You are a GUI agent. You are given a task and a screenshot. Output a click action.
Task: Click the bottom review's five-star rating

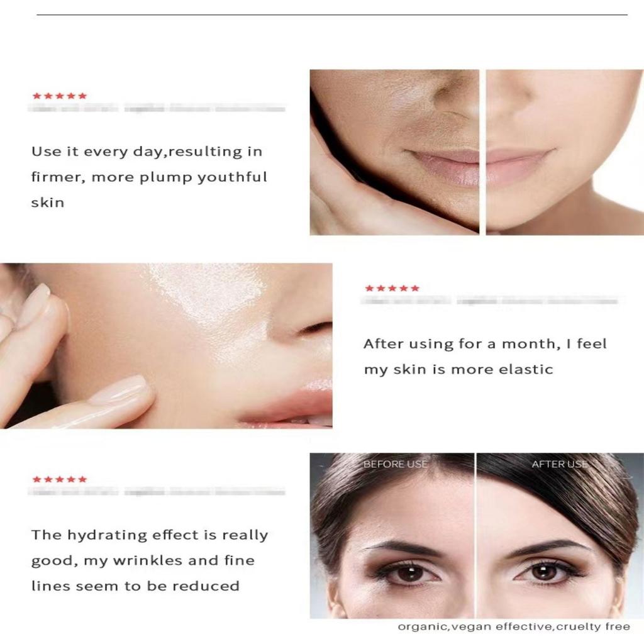60,479
